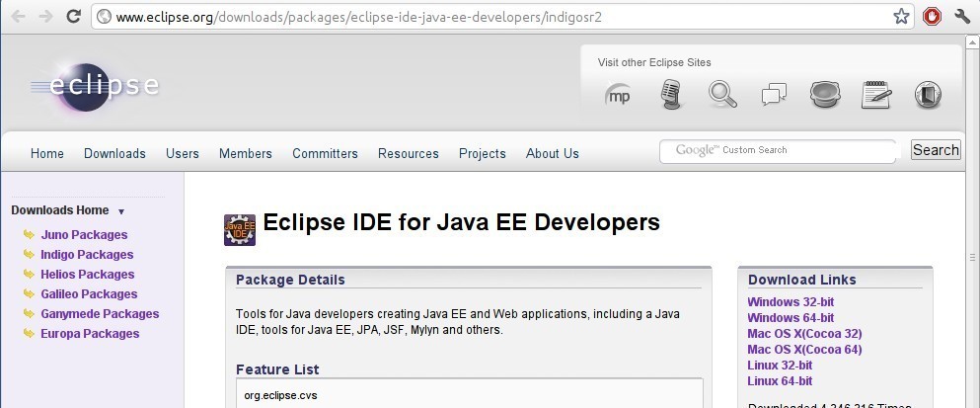Download the Linux 64-bit package

point(780,381)
